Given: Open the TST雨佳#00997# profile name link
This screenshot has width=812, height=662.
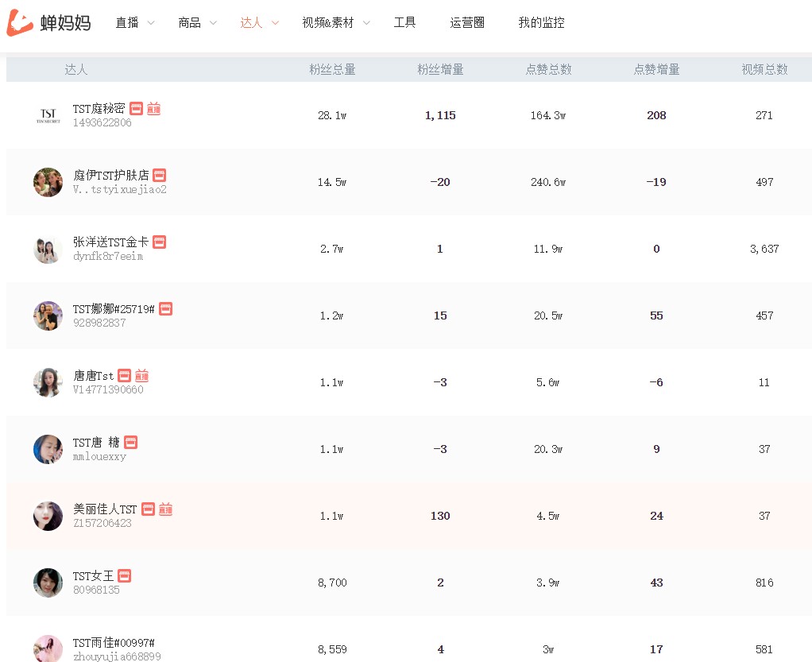Looking at the screenshot, I should (114, 643).
